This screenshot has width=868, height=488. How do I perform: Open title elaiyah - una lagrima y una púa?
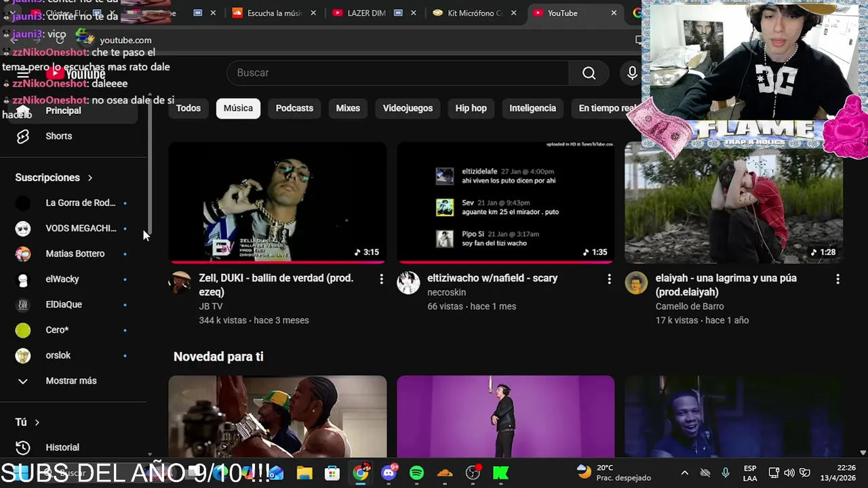[726, 285]
